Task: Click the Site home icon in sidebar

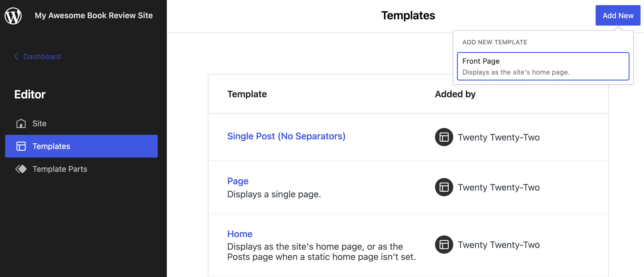Action: [x=21, y=123]
